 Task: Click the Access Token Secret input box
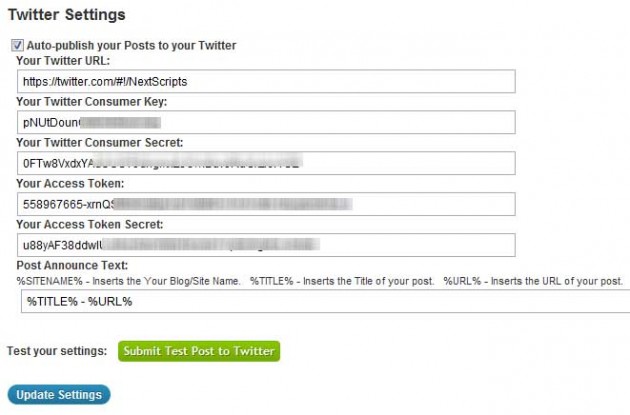pos(266,245)
